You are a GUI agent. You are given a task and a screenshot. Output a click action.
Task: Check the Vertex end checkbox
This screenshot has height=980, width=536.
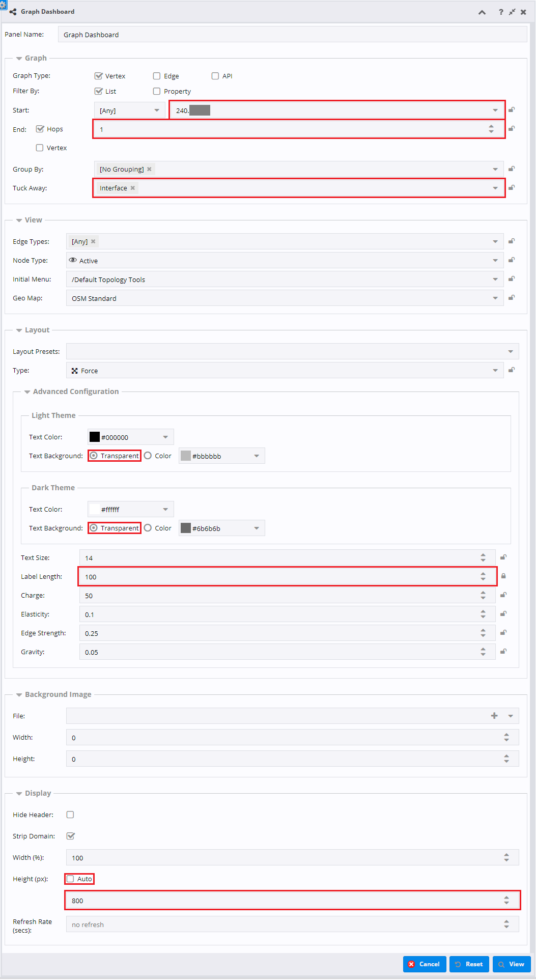coord(40,148)
